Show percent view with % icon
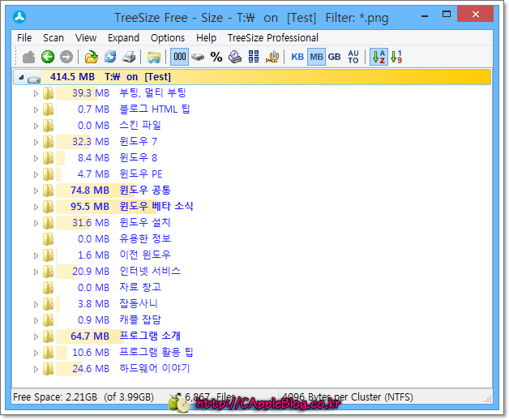The width and height of the screenshot is (509, 420). (216, 58)
